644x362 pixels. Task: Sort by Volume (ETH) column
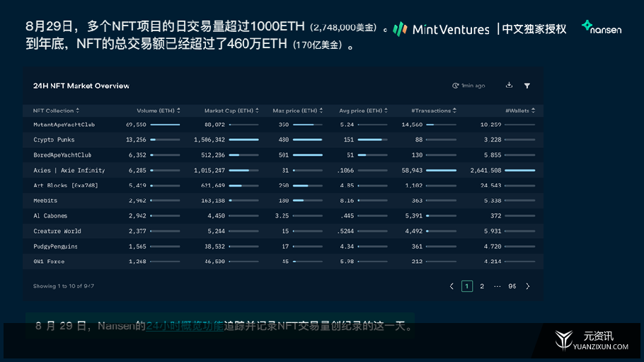click(x=159, y=111)
